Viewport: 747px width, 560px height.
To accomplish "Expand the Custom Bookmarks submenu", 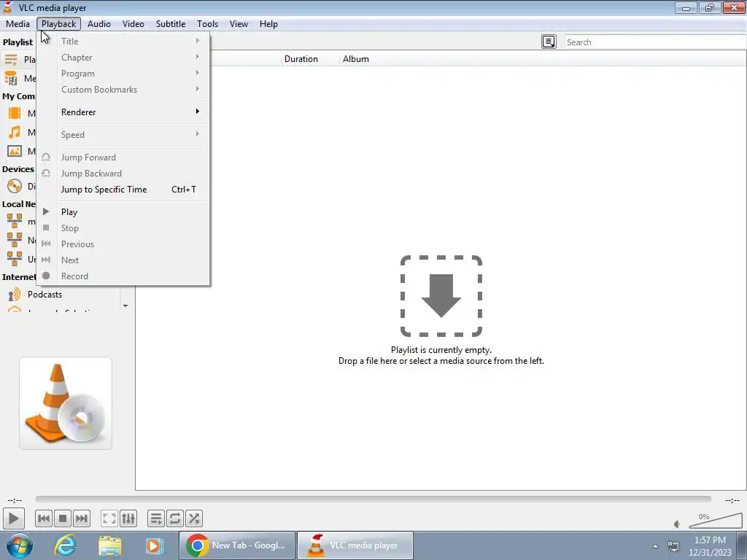I will 123,90.
